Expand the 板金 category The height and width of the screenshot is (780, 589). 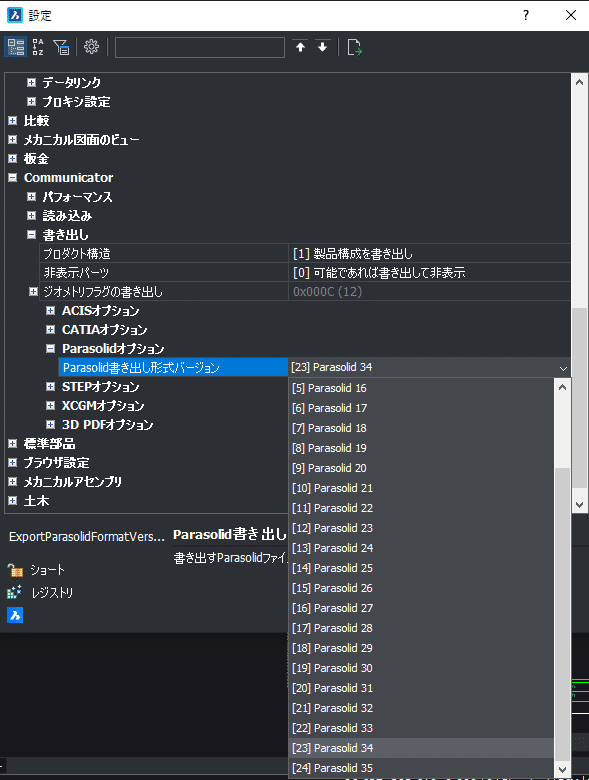12,159
